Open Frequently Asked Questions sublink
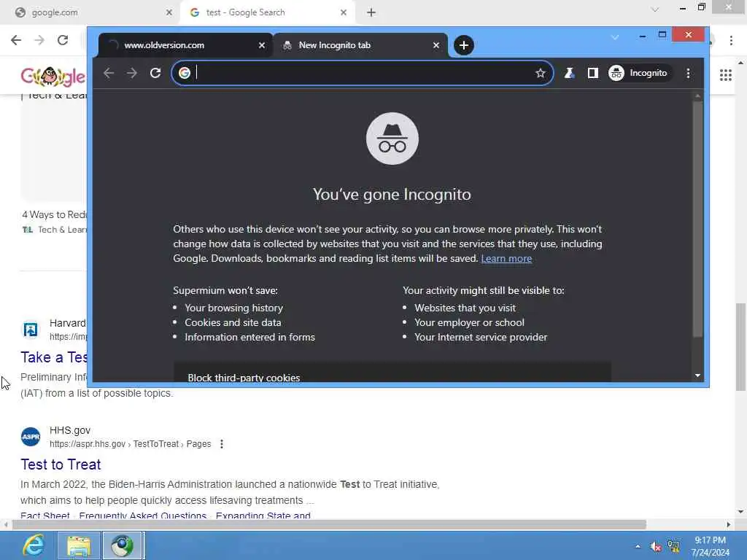This screenshot has width=747, height=560. pyautogui.click(x=142, y=516)
